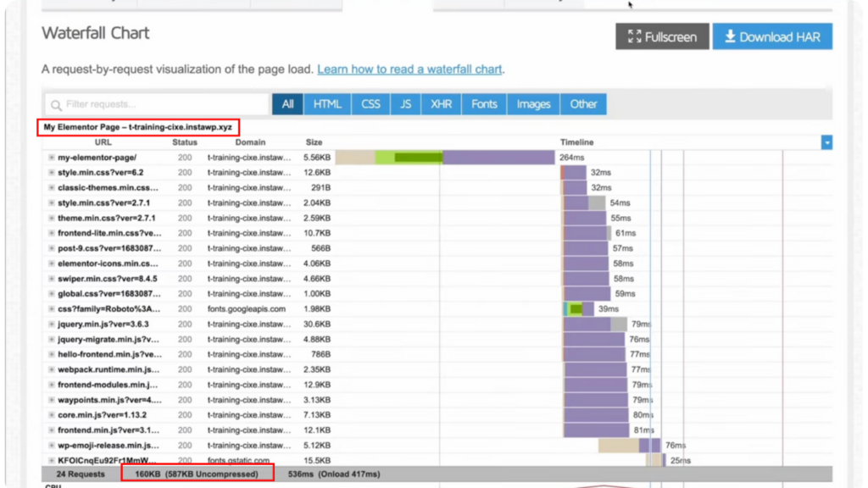Expand the core.min.js?ver=1.13.2 request row
Image resolution: width=868 pixels, height=488 pixels.
pos(52,415)
